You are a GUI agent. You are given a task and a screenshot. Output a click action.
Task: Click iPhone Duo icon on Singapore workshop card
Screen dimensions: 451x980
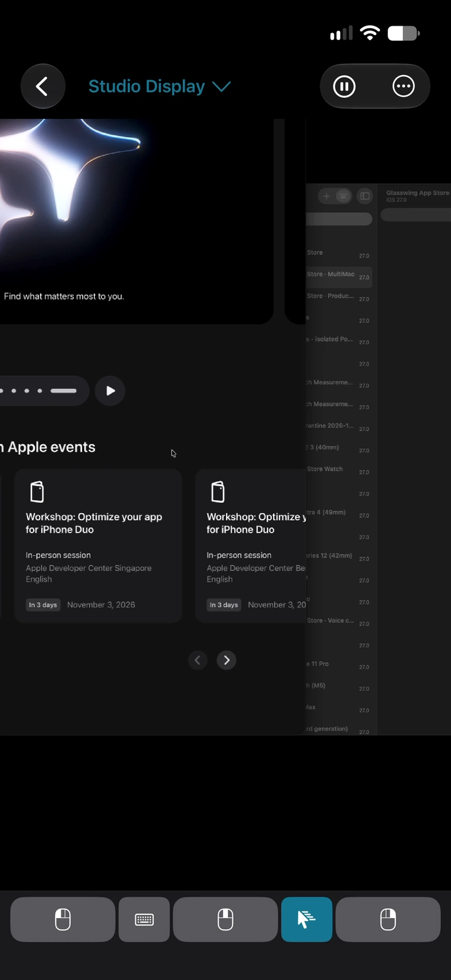[37, 492]
